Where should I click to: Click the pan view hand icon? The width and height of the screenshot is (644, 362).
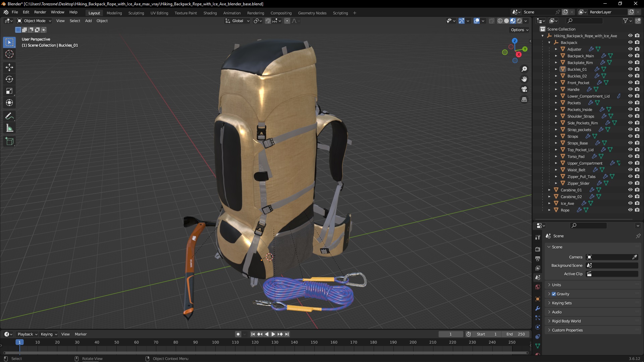click(524, 79)
